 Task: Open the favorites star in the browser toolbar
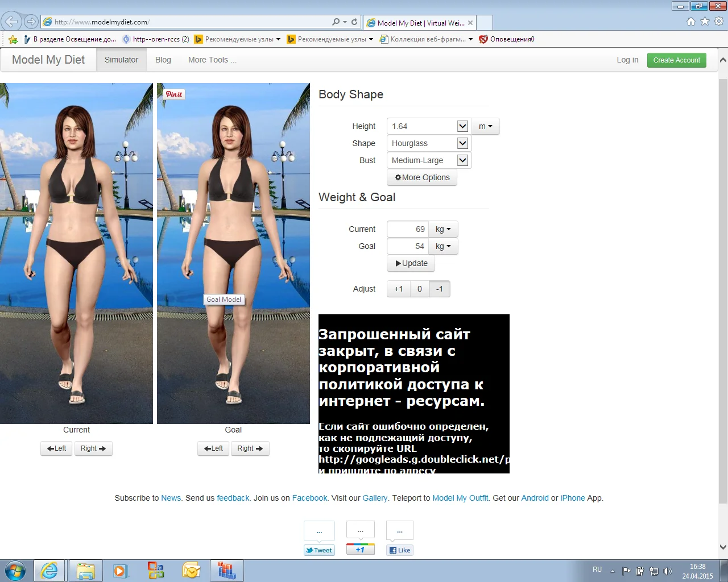[x=705, y=22]
